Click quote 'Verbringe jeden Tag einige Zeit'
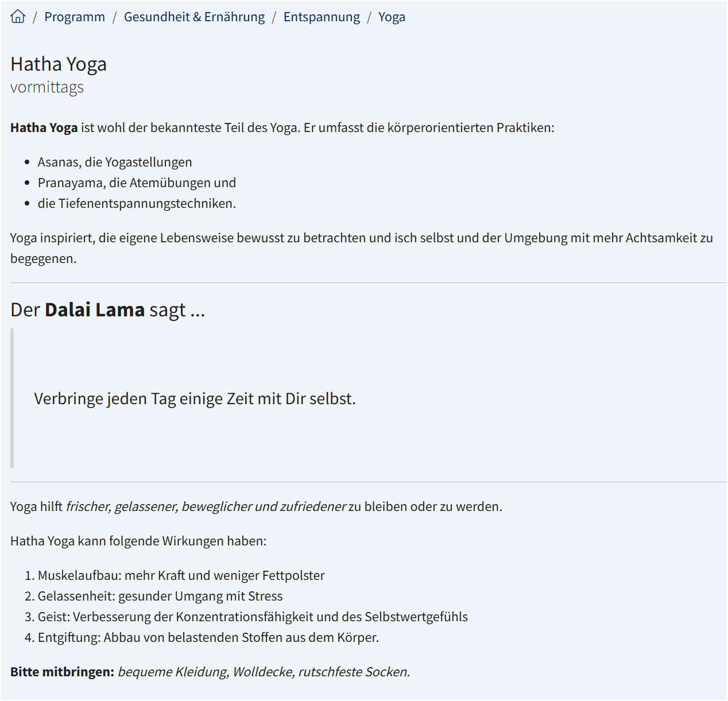 pos(195,398)
